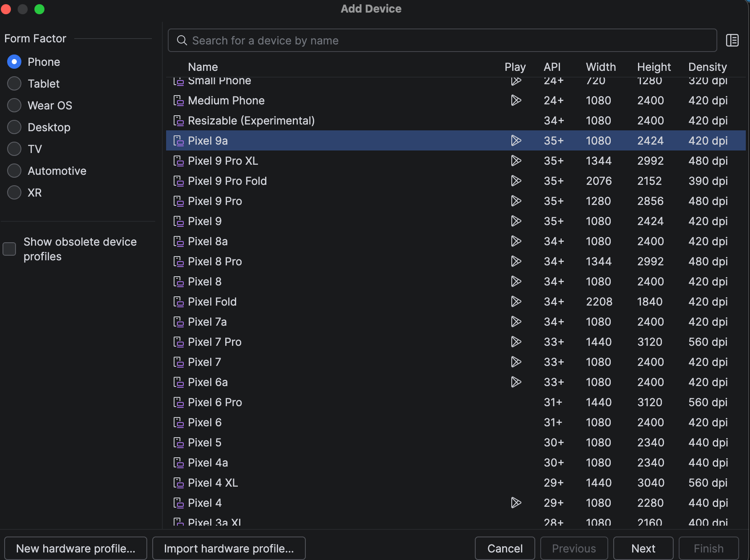
Task: Toggle the device details panel icon
Action: pos(732,40)
